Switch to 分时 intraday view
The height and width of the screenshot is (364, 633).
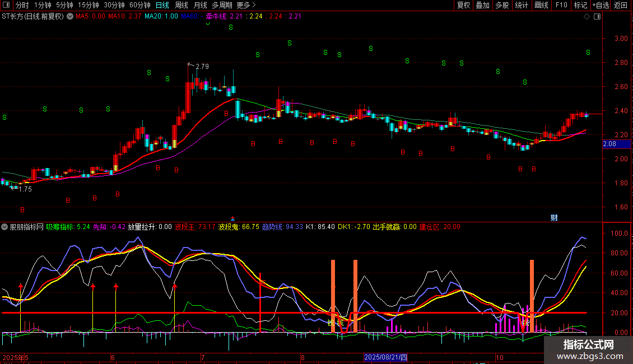coord(22,5)
